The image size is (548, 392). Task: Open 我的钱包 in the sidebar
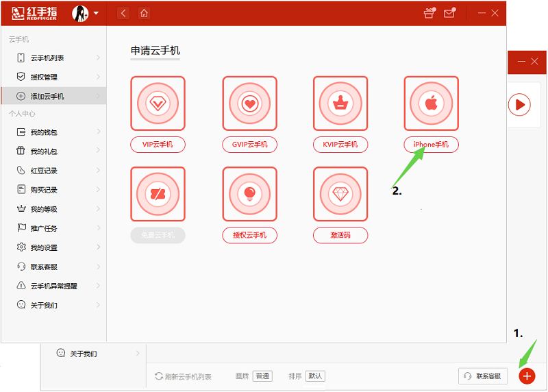tap(54, 132)
